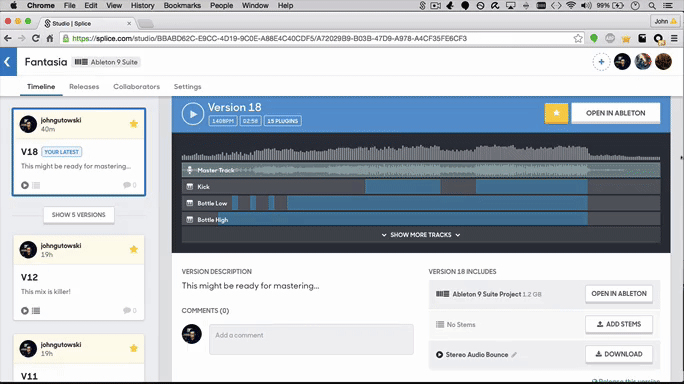This screenshot has height=384, width=684.
Task: Click the Splice icon in macOS menu bar
Action: tap(422, 6)
